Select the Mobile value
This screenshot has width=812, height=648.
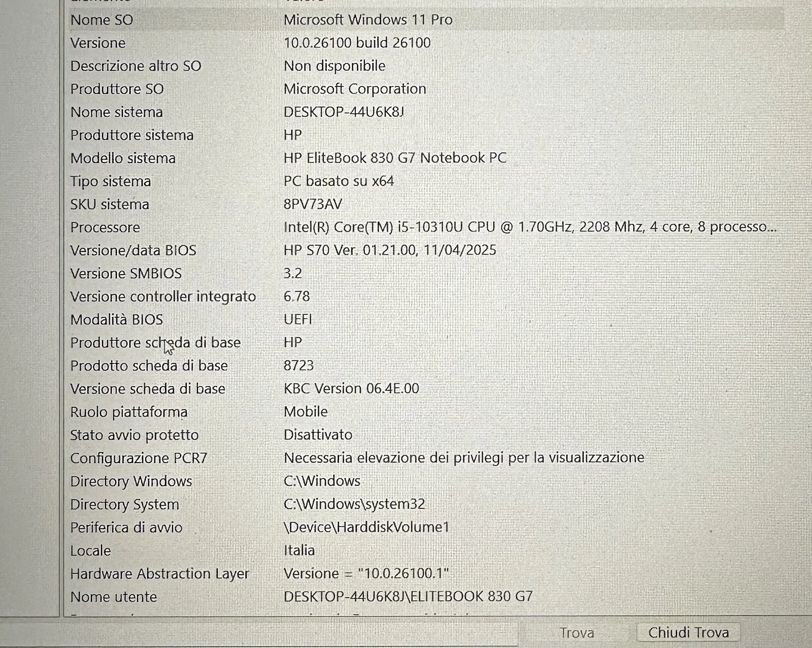[306, 412]
